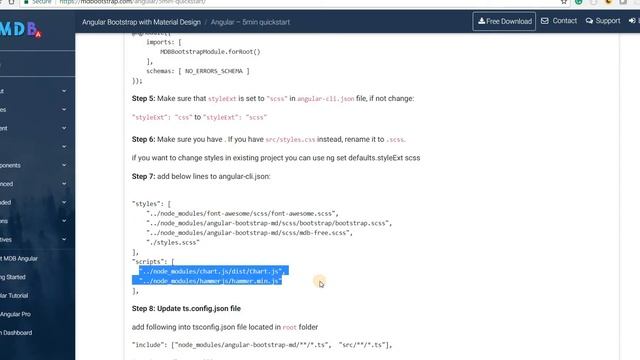Click the "include" tsconfig code line
Viewport: 640px width, 360px height.
pos(262,345)
